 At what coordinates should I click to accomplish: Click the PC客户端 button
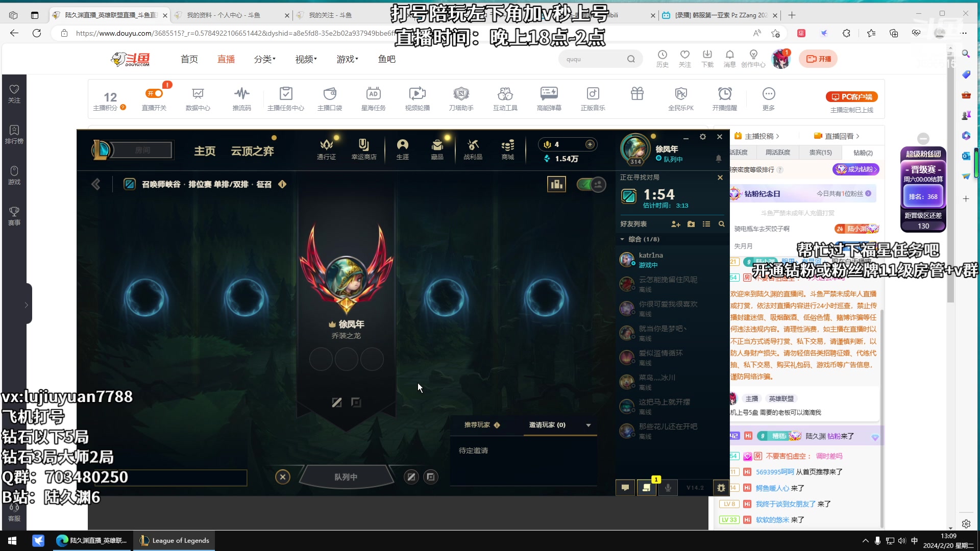[851, 97]
